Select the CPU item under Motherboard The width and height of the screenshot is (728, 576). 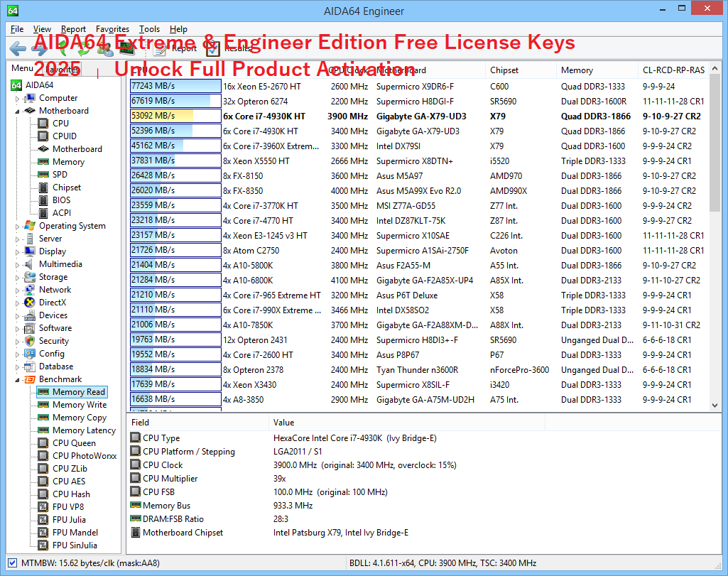60,124
